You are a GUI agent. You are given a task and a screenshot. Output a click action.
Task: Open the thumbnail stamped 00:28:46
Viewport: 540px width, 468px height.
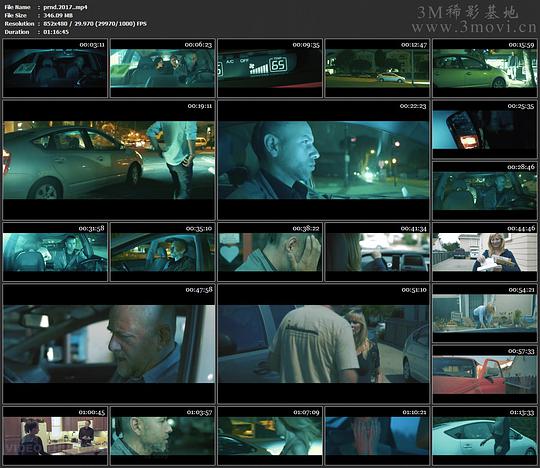click(x=485, y=191)
